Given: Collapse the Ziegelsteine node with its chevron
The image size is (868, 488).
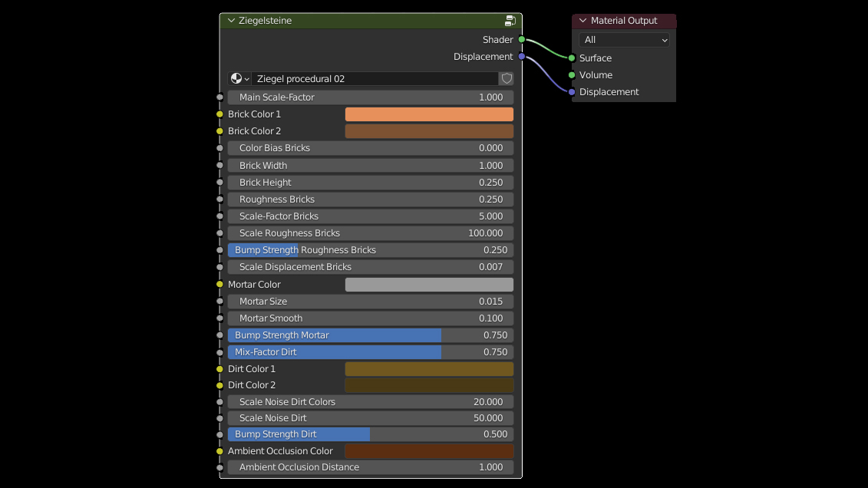Looking at the screenshot, I should [x=231, y=21].
